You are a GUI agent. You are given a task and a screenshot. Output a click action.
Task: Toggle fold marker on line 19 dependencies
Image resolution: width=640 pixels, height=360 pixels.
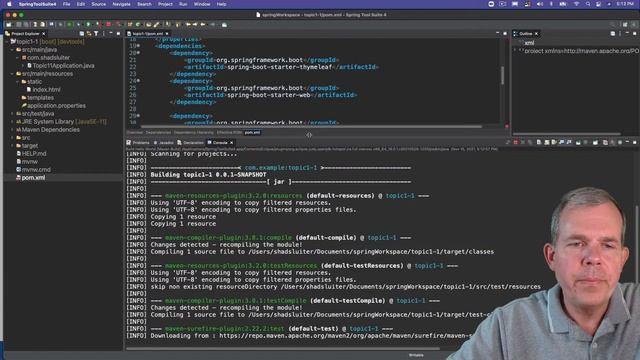[x=138, y=46]
